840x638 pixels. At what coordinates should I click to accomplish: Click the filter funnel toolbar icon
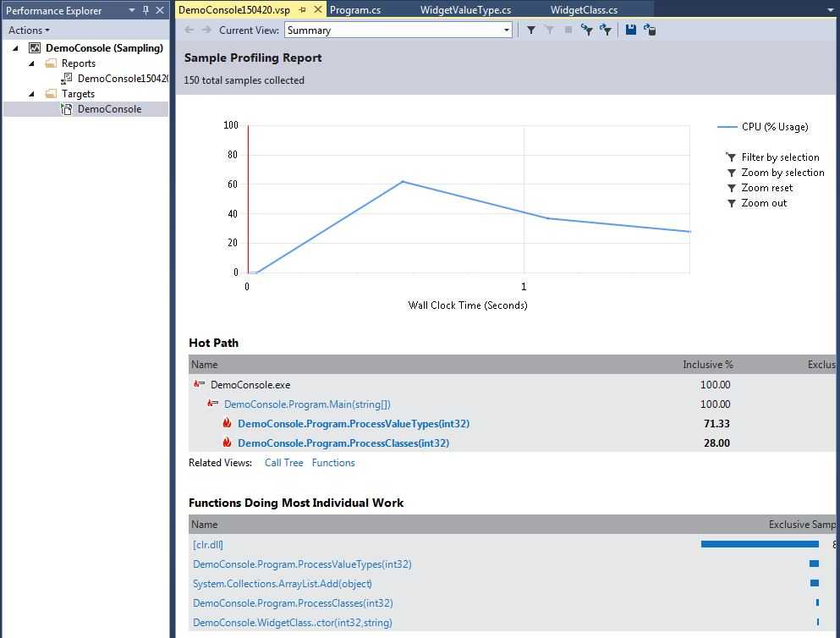531,30
